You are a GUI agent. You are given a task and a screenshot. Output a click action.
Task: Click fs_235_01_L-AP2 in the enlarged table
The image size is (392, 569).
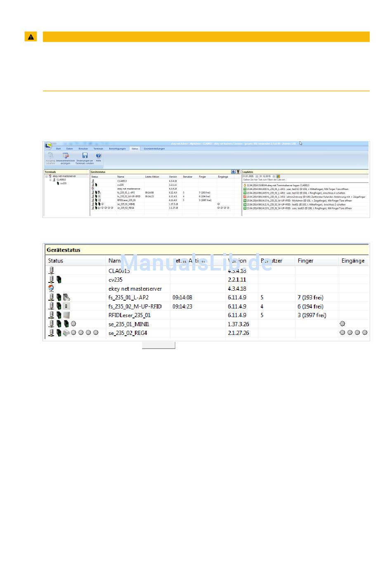(x=129, y=297)
